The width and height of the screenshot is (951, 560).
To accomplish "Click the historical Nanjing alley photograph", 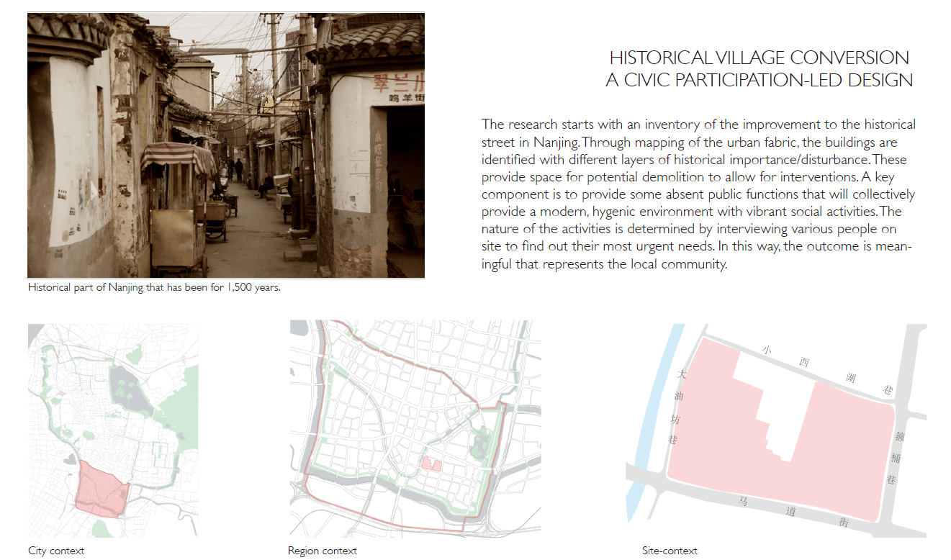I will pos(225,145).
